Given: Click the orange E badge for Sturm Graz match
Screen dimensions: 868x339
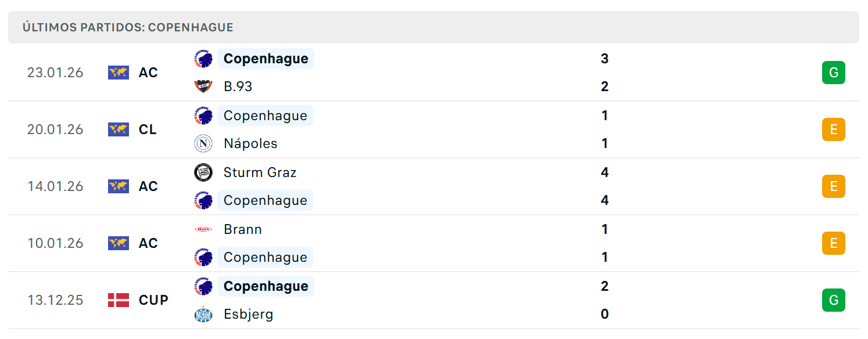Looking at the screenshot, I should [x=834, y=186].
